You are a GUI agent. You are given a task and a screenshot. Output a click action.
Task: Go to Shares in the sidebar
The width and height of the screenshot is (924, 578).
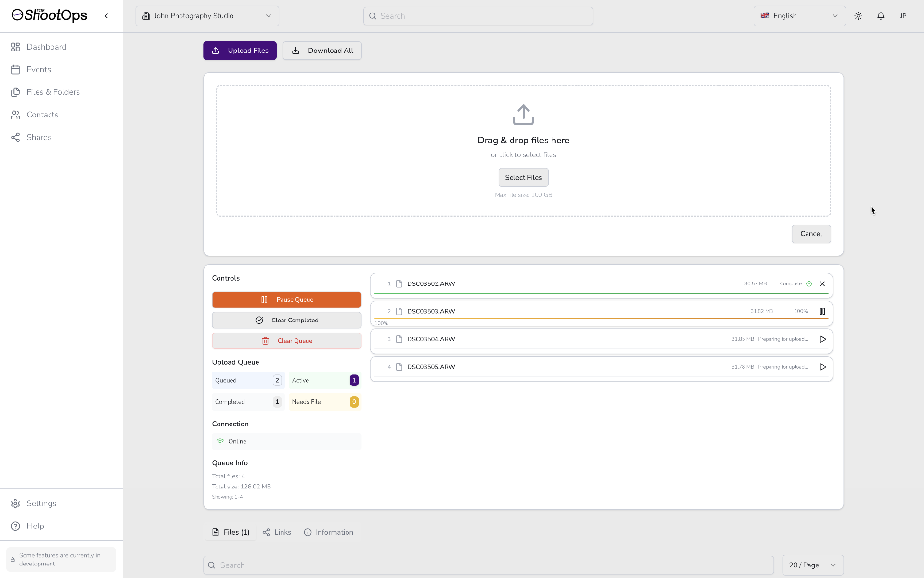coord(38,137)
